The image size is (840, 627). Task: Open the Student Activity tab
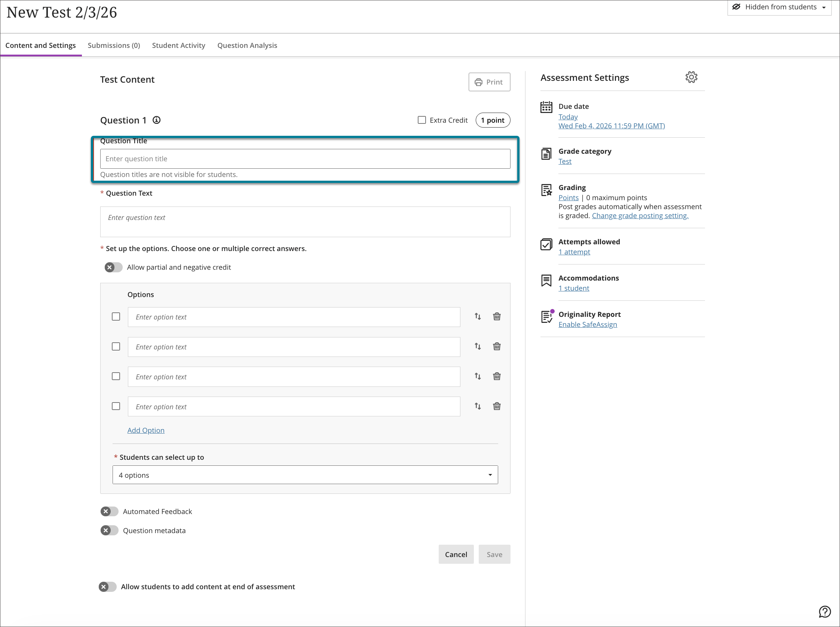point(178,45)
